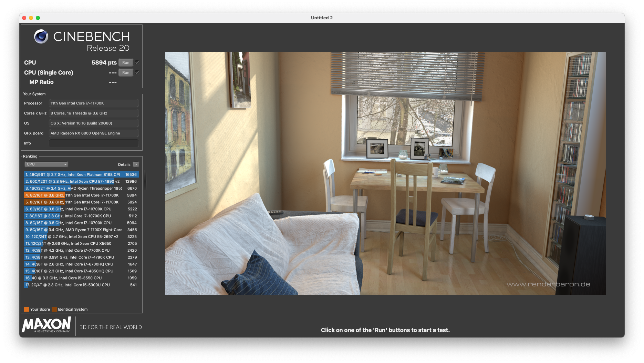This screenshot has width=644, height=363.
Task: Click the Cores x GHz field
Action: (x=94, y=113)
